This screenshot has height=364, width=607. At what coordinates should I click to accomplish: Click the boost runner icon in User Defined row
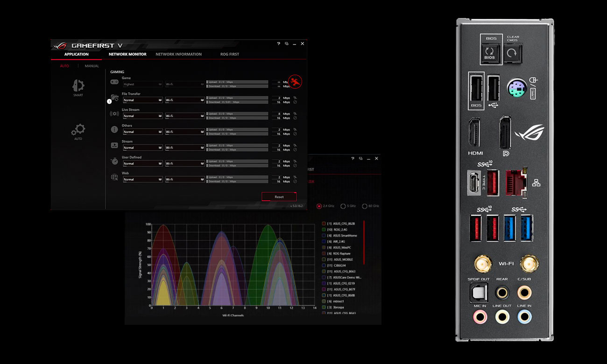pyautogui.click(x=295, y=161)
